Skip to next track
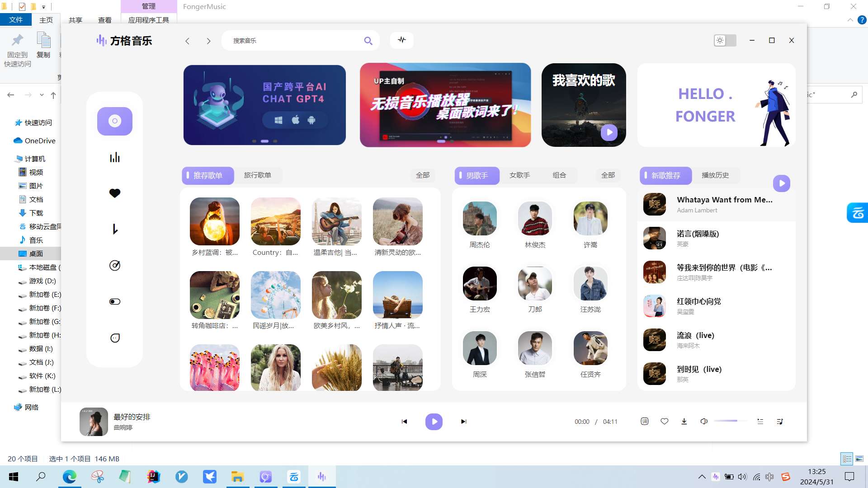868x488 pixels. click(463, 422)
